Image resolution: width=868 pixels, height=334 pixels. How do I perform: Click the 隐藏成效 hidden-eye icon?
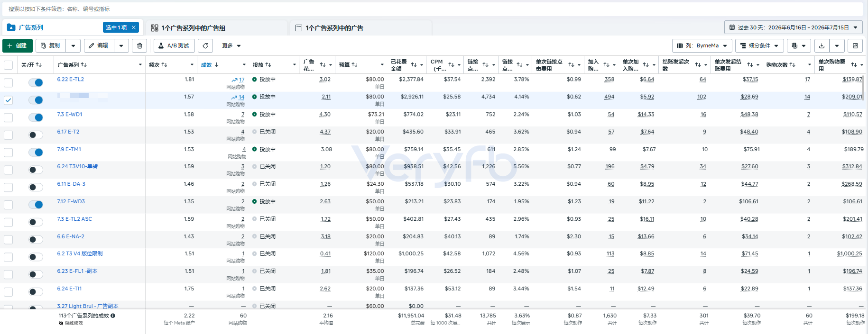(x=61, y=323)
